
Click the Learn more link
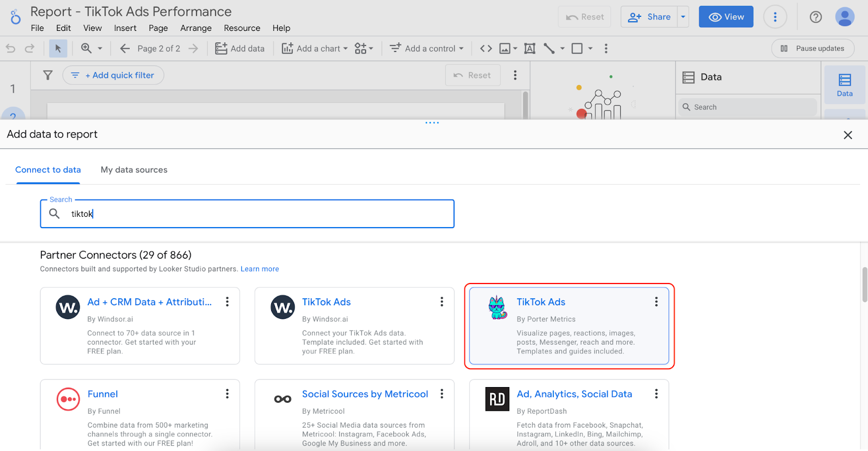tap(260, 269)
